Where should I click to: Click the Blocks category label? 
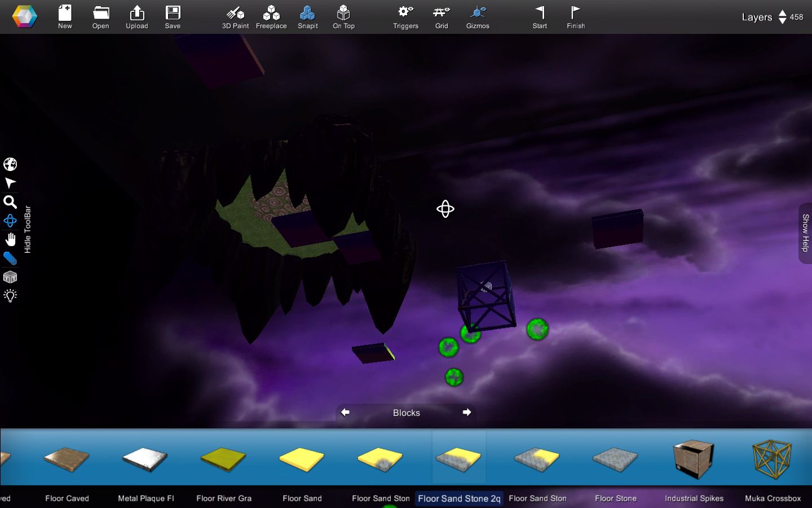[407, 413]
